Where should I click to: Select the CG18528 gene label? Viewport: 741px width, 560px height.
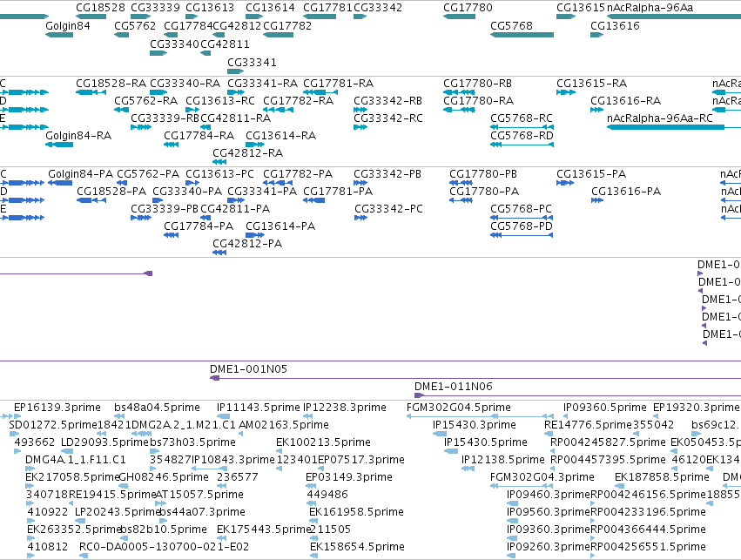click(100, 8)
